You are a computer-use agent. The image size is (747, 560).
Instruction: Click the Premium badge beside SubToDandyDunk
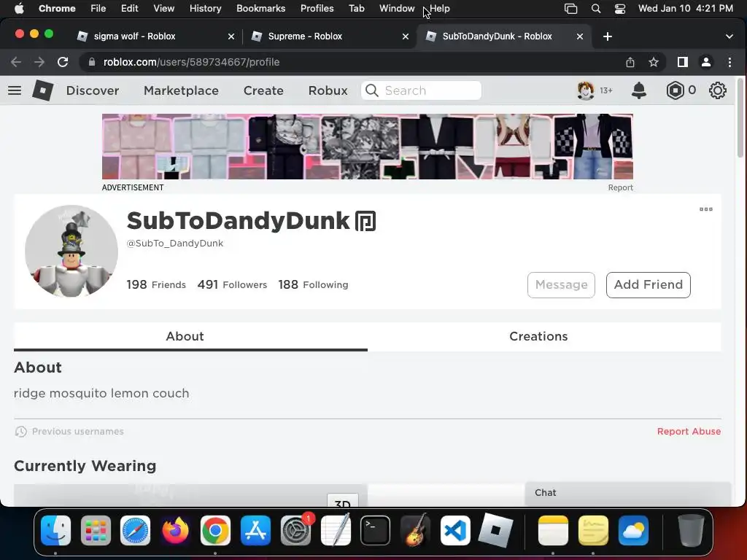pyautogui.click(x=365, y=222)
